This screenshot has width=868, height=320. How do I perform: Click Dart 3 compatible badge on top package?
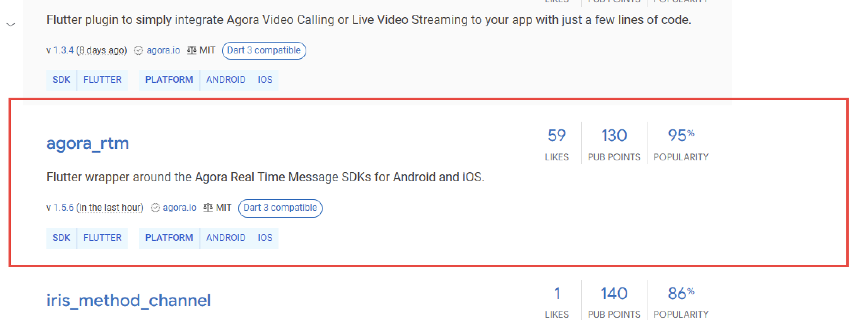point(264,51)
